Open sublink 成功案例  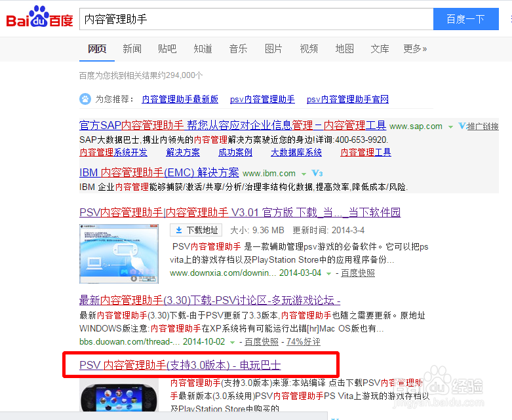235,153
